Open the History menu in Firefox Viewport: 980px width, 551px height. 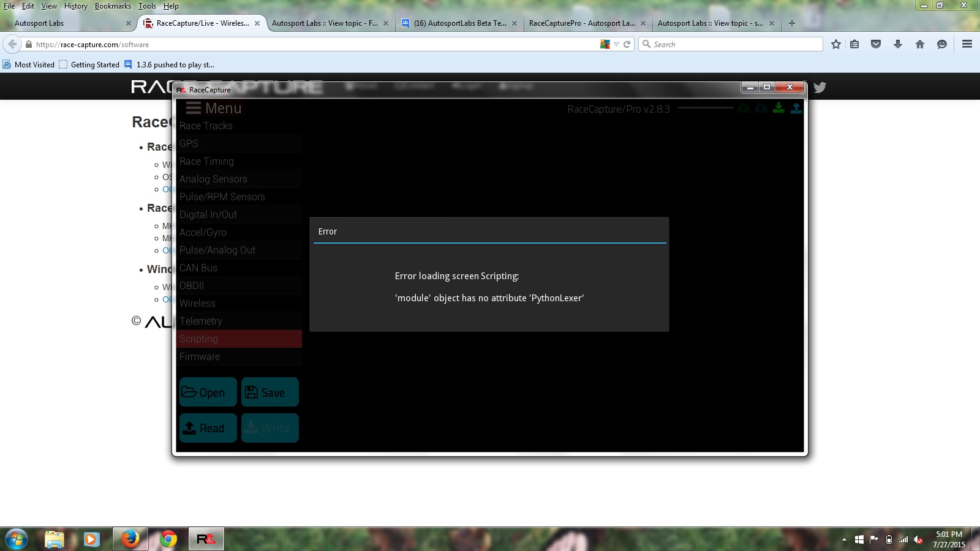coord(76,6)
